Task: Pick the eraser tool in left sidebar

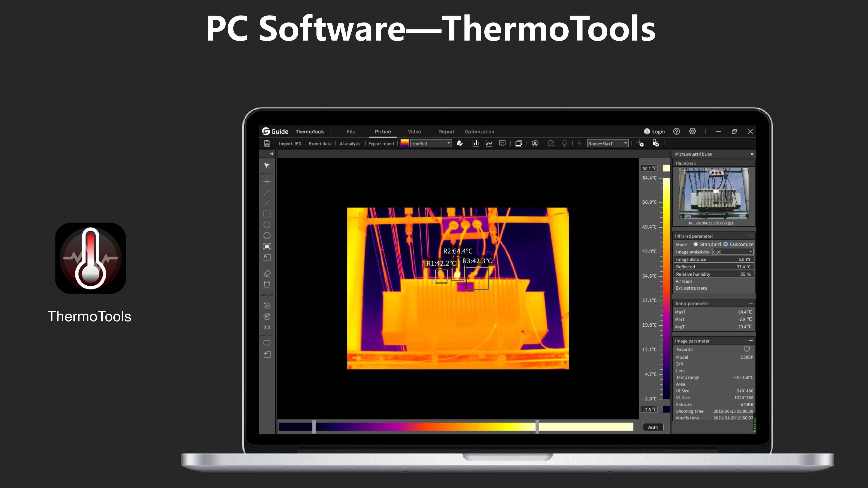Action: click(x=267, y=274)
